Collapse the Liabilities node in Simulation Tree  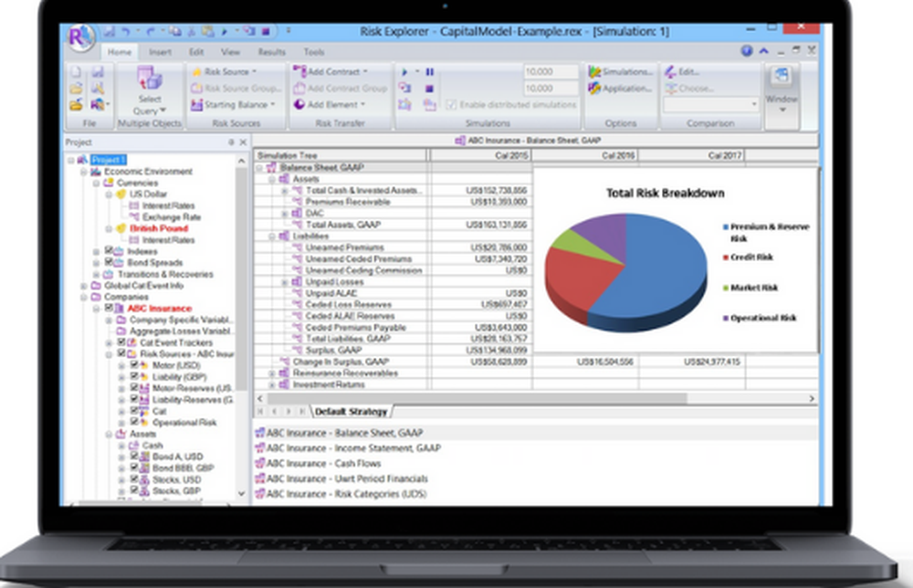tap(272, 236)
